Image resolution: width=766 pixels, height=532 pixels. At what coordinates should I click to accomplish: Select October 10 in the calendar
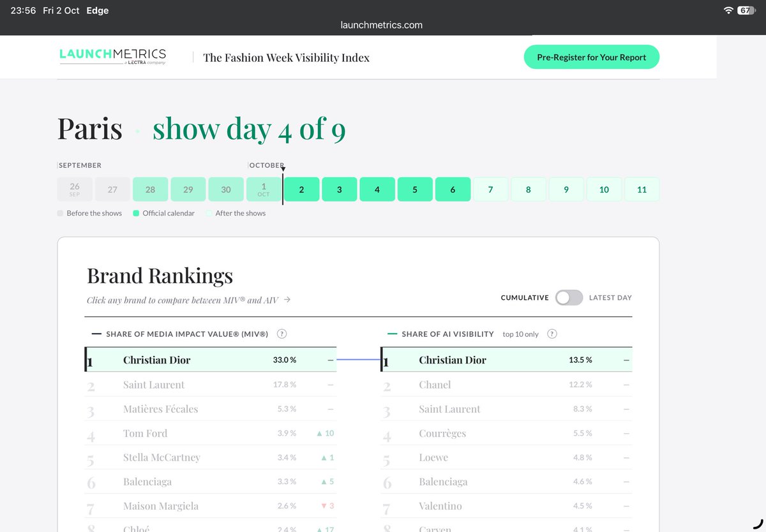coord(604,189)
